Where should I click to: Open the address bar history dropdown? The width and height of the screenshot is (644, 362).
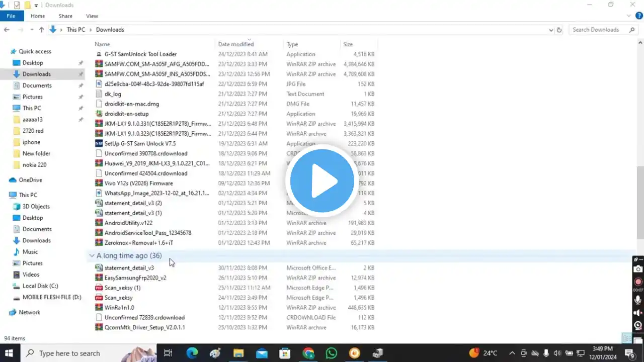(x=551, y=30)
